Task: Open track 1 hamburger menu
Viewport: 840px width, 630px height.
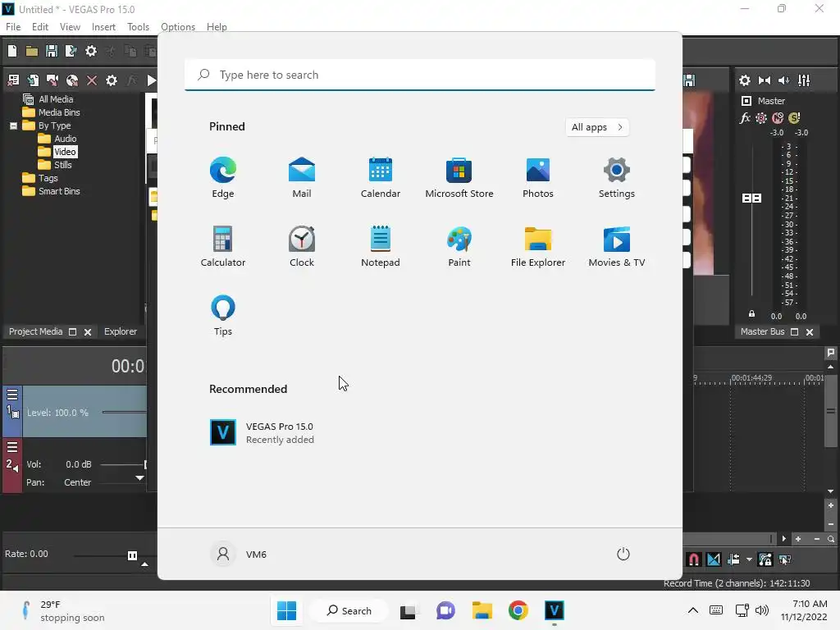Action: (12, 395)
